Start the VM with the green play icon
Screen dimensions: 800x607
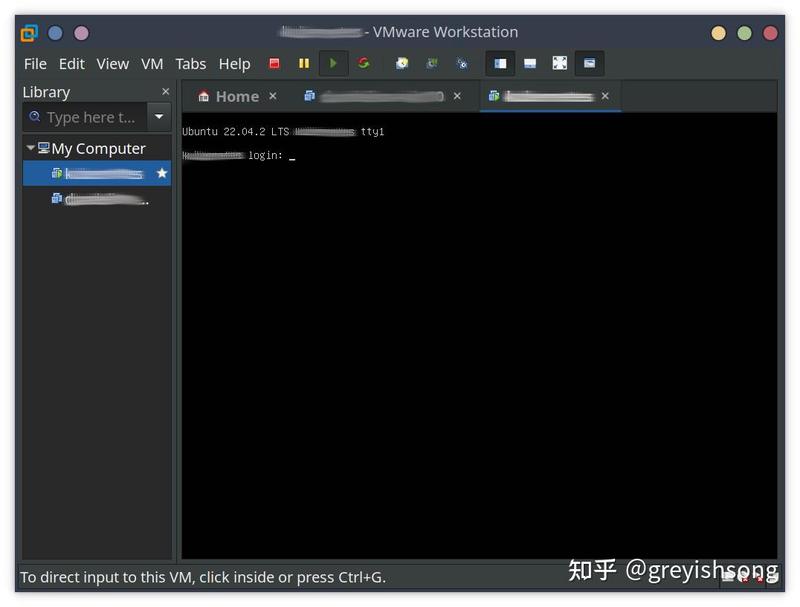(333, 63)
